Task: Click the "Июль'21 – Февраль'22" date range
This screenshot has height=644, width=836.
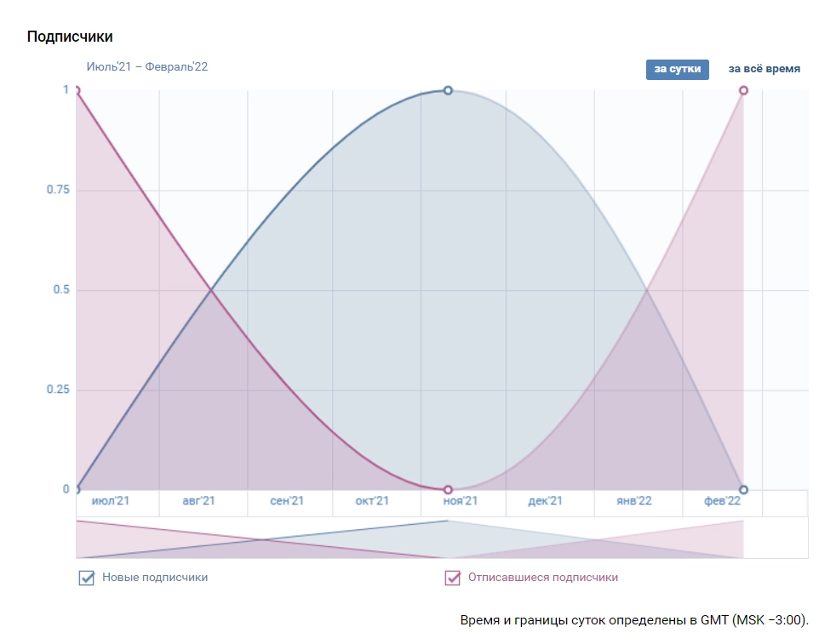Action: (146, 67)
